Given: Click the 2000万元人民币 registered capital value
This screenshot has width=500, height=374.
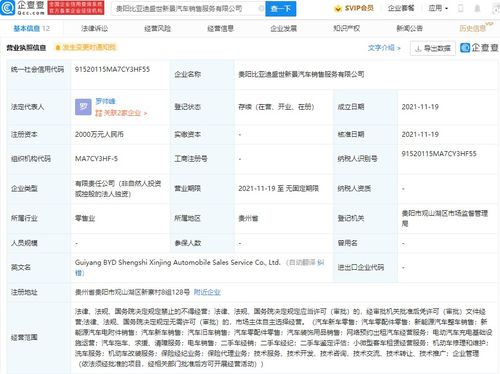Looking at the screenshot, I should click(x=99, y=134).
